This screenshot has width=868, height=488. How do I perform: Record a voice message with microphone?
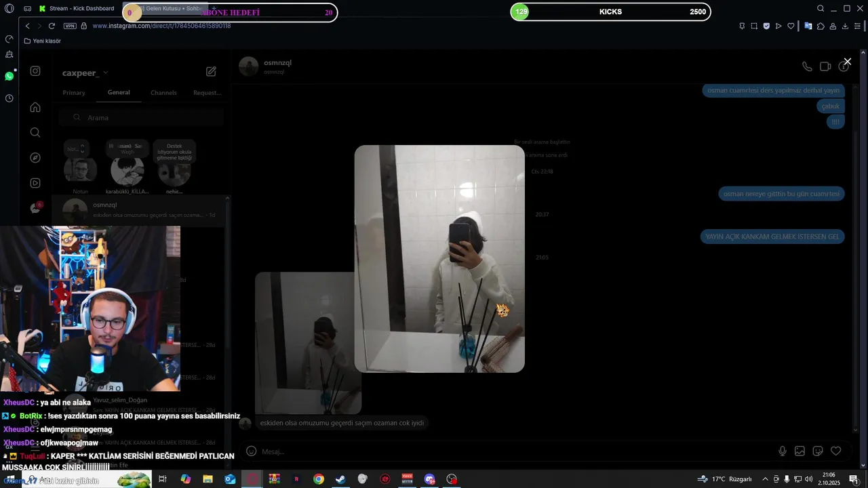point(783,451)
